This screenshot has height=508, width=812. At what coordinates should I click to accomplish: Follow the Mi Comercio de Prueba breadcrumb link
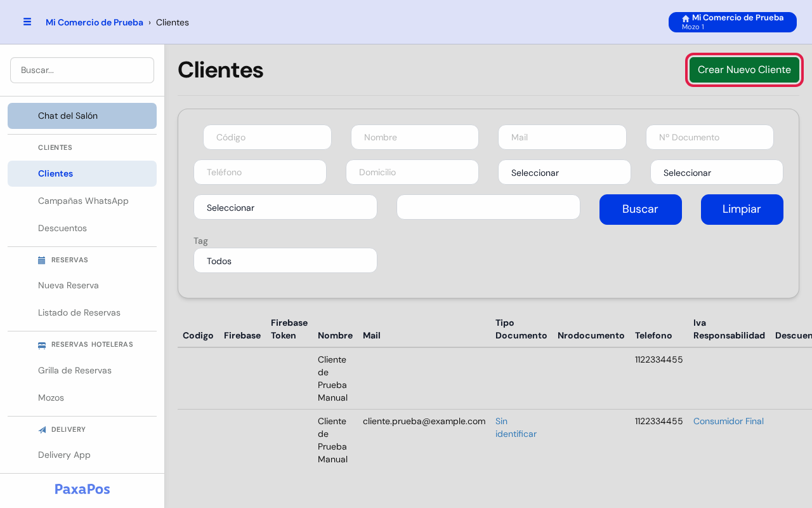(95, 22)
